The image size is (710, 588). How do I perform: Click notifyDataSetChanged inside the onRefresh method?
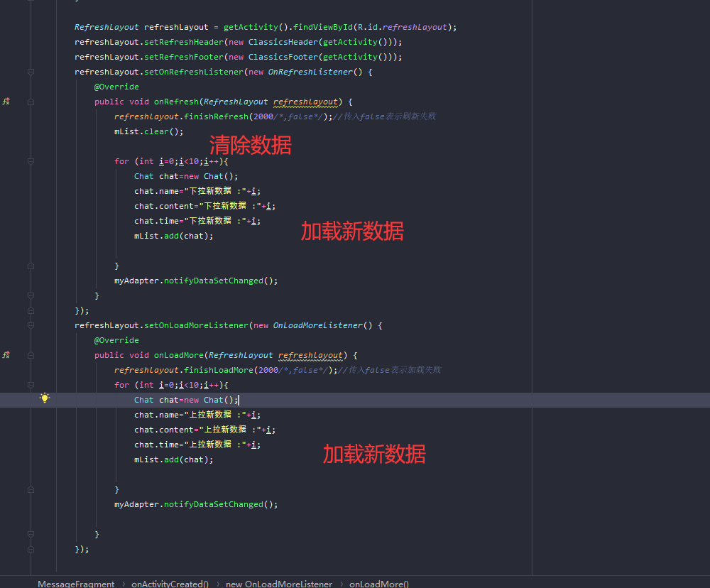(x=213, y=281)
